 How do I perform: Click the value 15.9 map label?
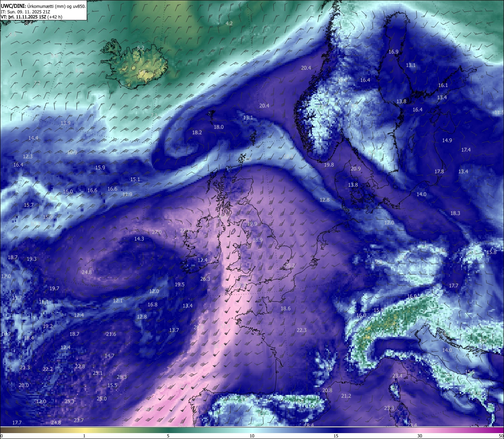click(x=100, y=167)
